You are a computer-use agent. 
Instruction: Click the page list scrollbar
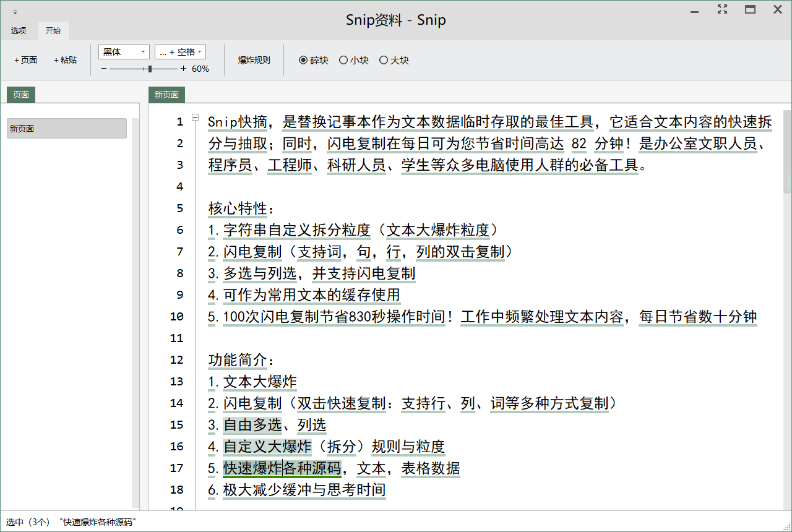[x=136, y=312]
